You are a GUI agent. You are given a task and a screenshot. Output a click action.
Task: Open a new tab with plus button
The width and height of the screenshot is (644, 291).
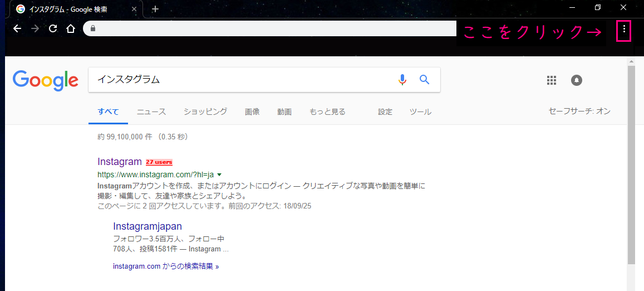click(x=155, y=9)
